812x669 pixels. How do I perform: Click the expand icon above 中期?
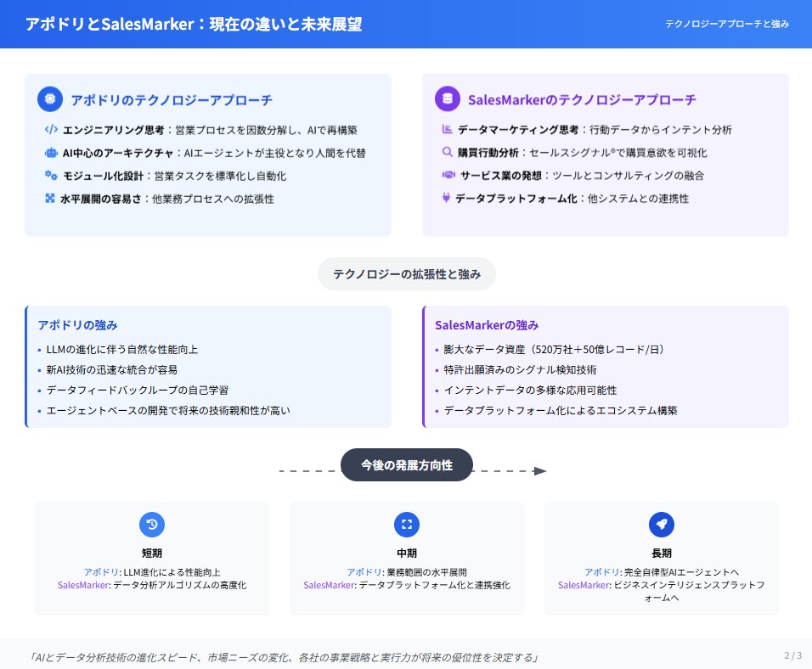[407, 525]
